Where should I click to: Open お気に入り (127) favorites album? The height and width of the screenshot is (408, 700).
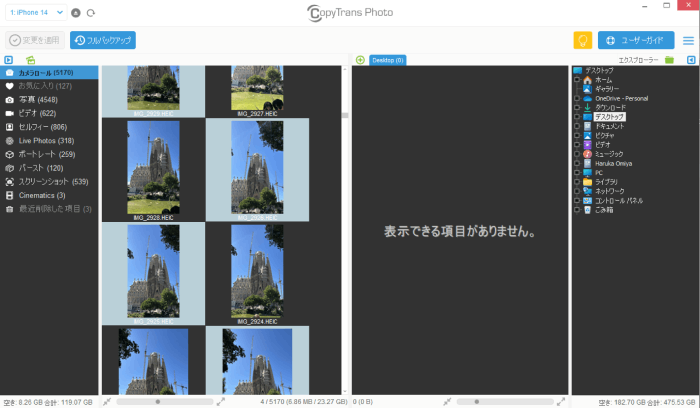[49, 86]
